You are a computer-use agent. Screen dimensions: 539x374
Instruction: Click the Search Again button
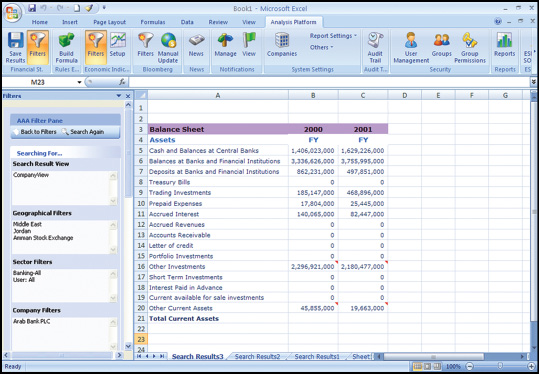(83, 132)
